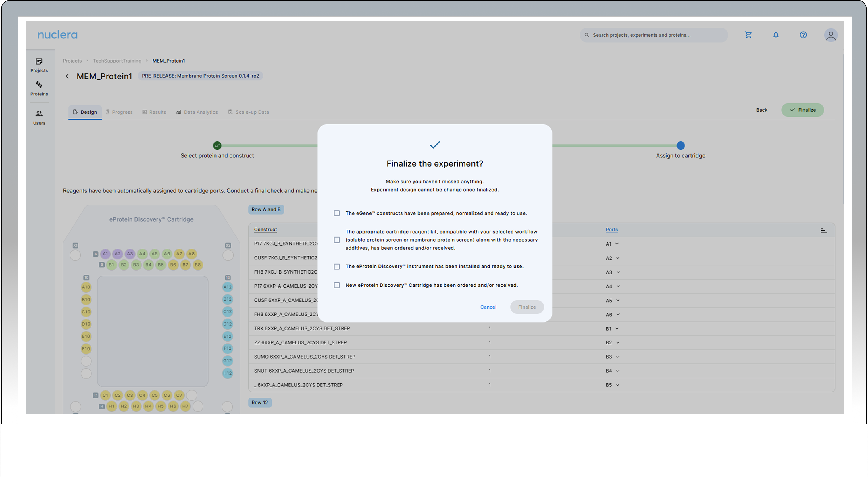Select cartridge port F10
The width and height of the screenshot is (868, 491).
86,349
